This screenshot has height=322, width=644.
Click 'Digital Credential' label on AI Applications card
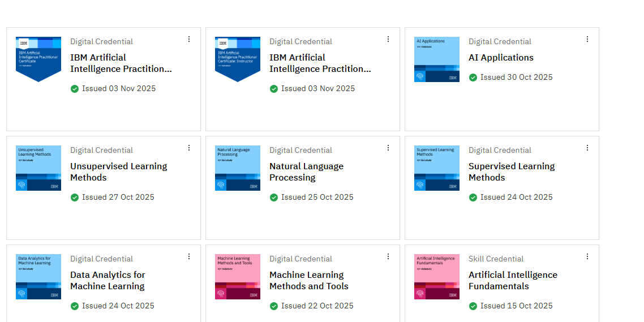500,41
